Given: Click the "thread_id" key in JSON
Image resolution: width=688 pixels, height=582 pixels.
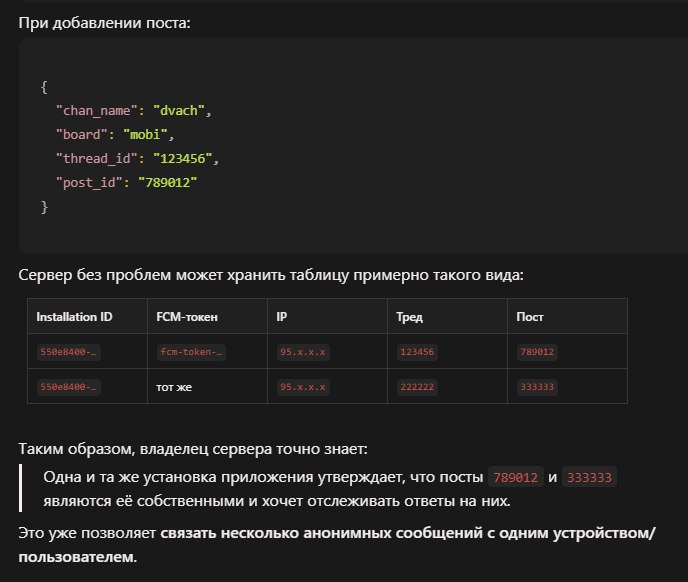Looking at the screenshot, I should point(97,158).
